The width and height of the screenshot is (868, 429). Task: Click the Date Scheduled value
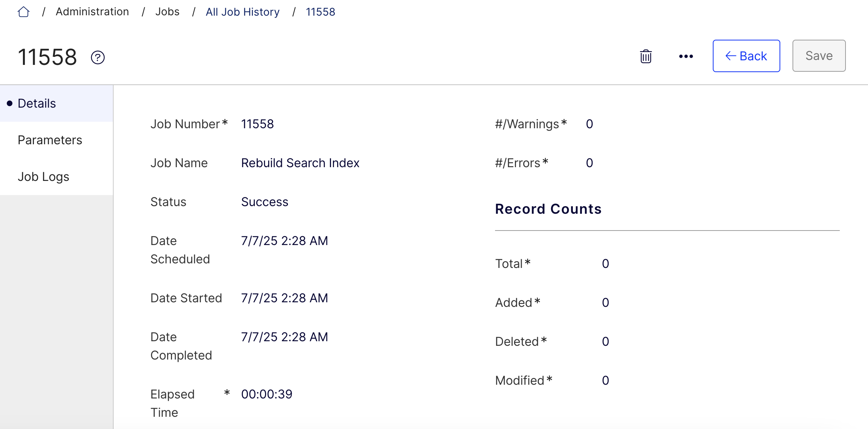click(x=285, y=240)
